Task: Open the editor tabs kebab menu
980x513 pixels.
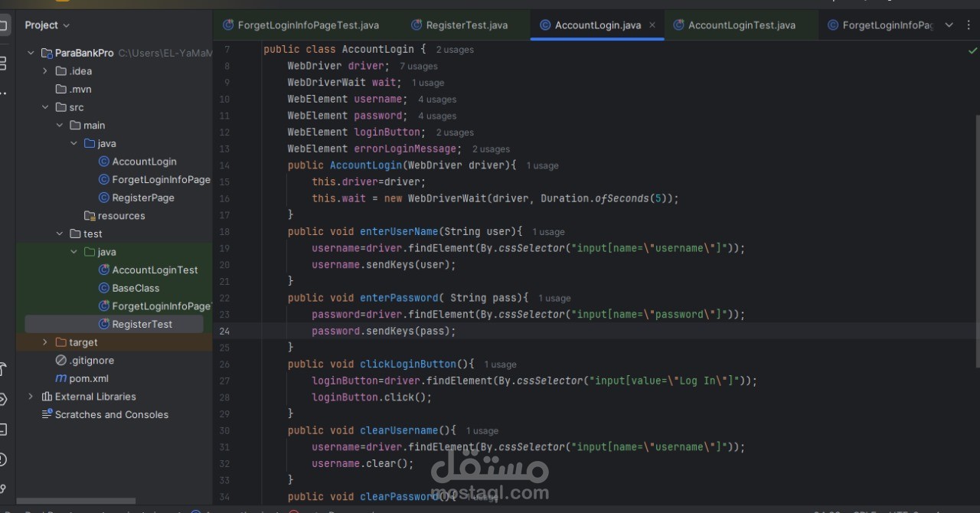Action: point(970,25)
